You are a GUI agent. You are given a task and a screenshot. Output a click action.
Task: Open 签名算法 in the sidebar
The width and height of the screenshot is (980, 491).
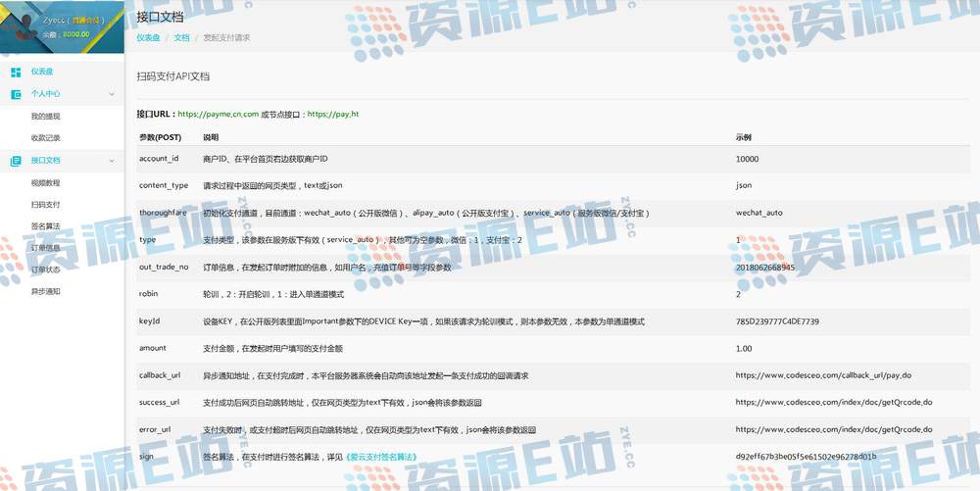point(46,226)
